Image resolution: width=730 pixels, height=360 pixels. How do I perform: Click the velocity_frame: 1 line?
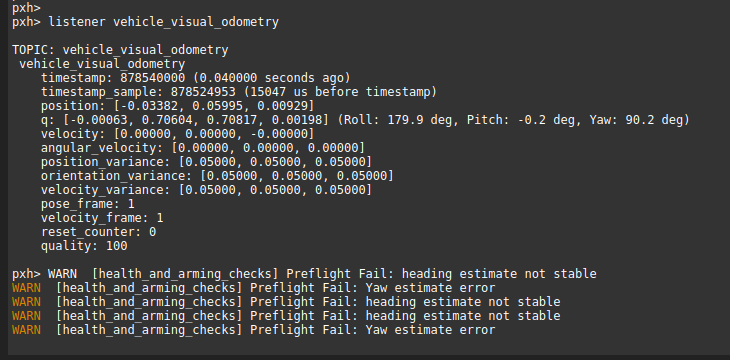[102, 217]
